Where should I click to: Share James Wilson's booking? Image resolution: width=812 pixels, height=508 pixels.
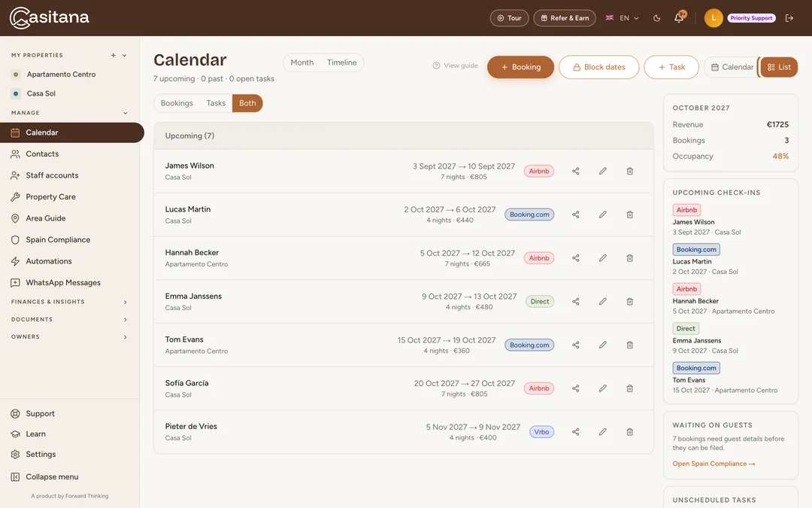(575, 171)
